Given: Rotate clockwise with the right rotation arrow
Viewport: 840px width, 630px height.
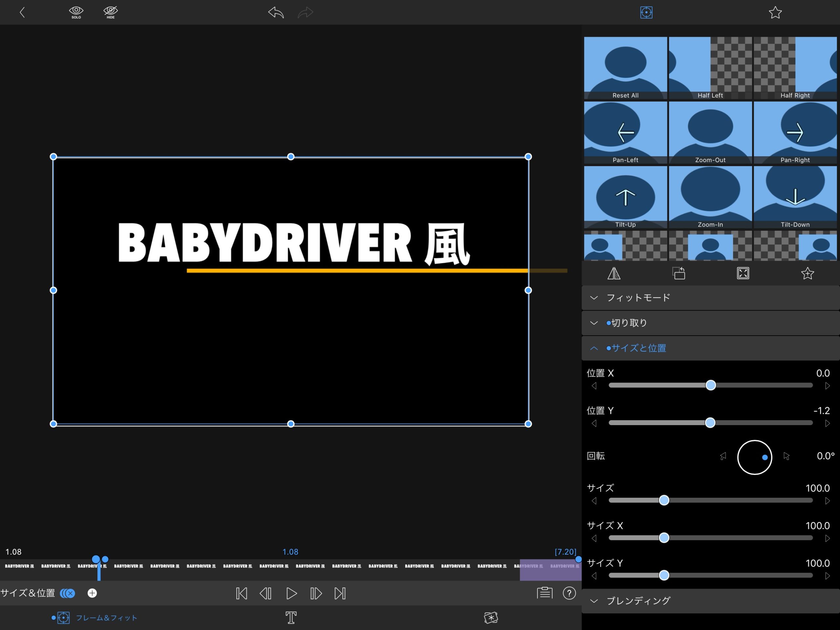Looking at the screenshot, I should click(x=787, y=456).
